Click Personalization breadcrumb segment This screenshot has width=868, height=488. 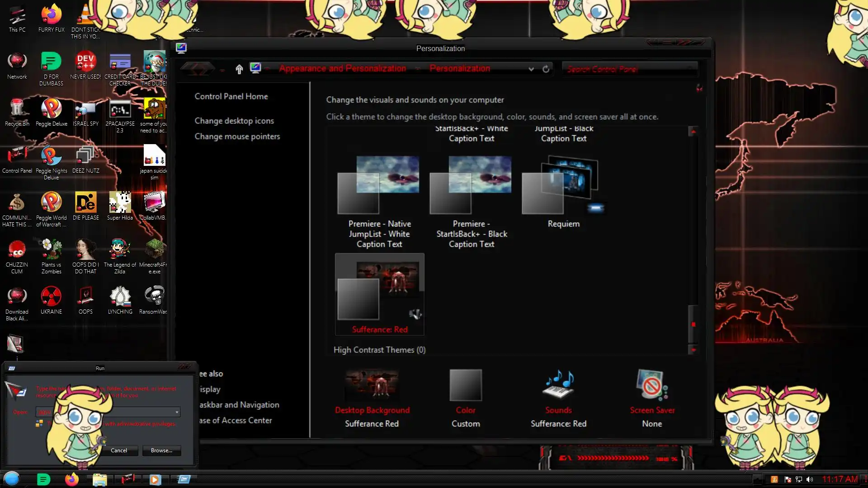(x=459, y=69)
